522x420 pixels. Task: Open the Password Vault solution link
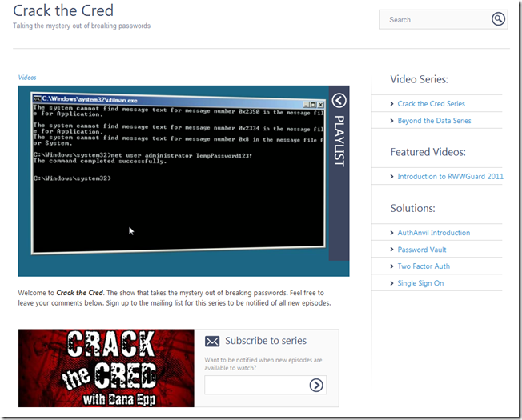point(422,250)
